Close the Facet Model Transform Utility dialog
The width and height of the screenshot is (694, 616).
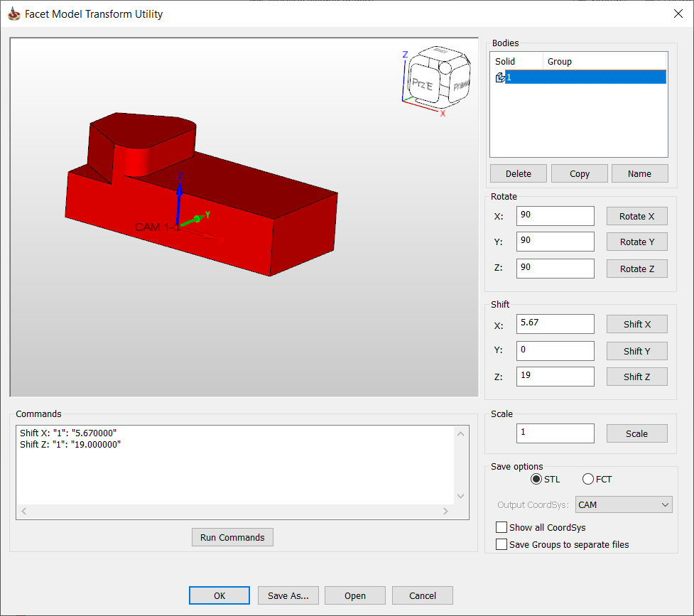678,13
